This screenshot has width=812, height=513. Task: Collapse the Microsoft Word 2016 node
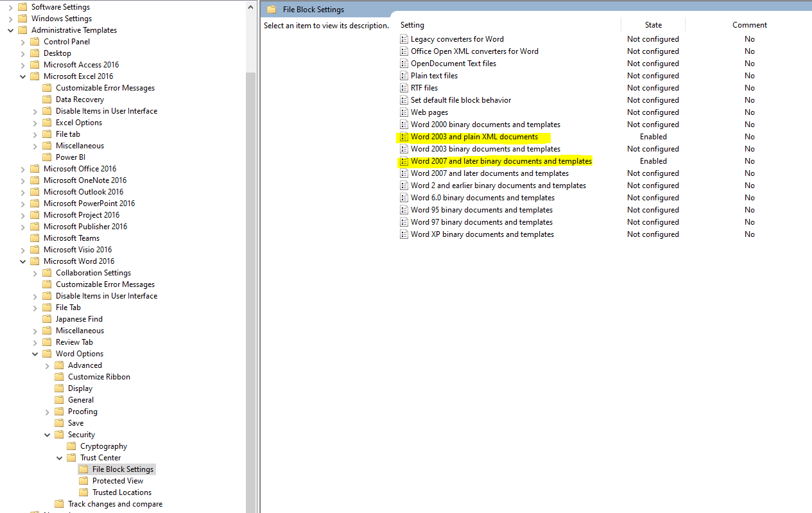point(22,261)
